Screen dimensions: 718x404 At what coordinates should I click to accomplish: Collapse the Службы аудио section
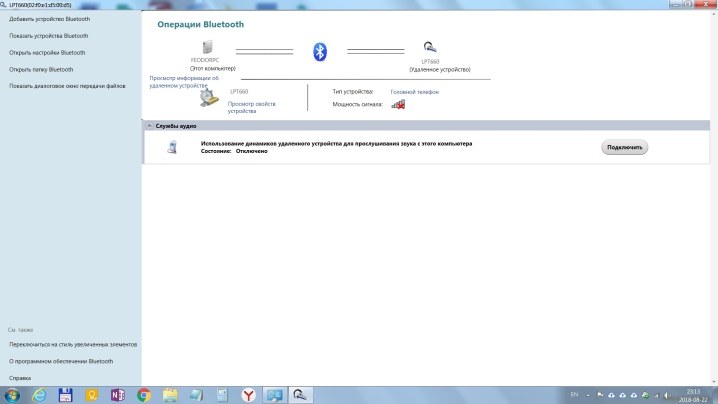click(149, 126)
